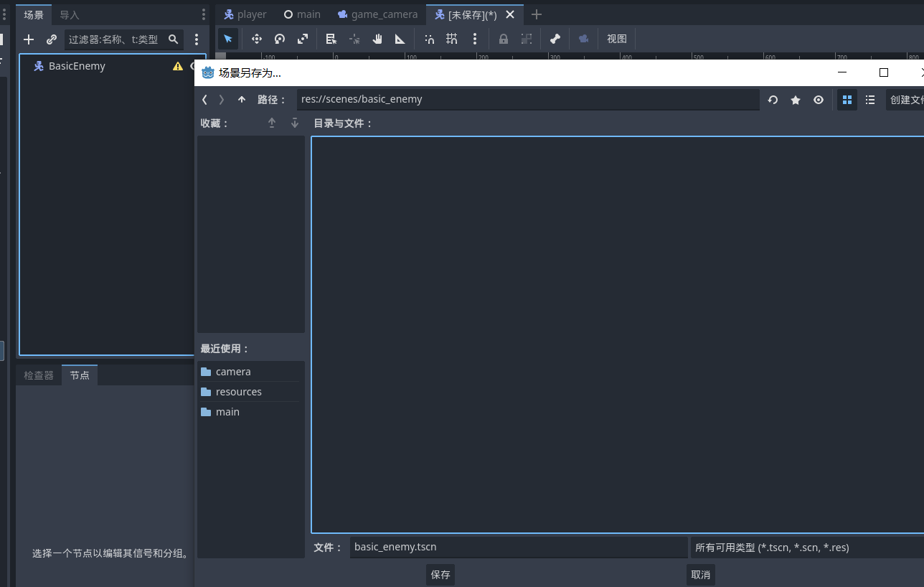Viewport: 924px width, 587px height.
Task: Open the scene dock three-dot options menu
Action: (204, 14)
